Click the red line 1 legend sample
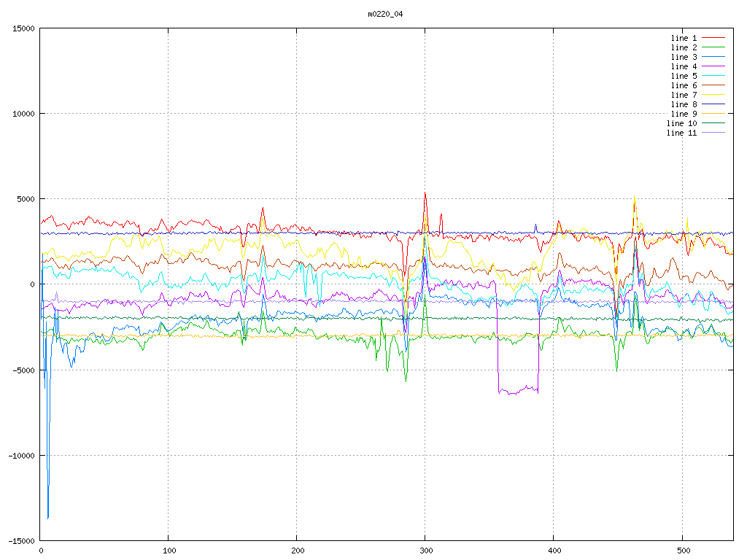This screenshot has height=560, width=747. pyautogui.click(x=713, y=38)
